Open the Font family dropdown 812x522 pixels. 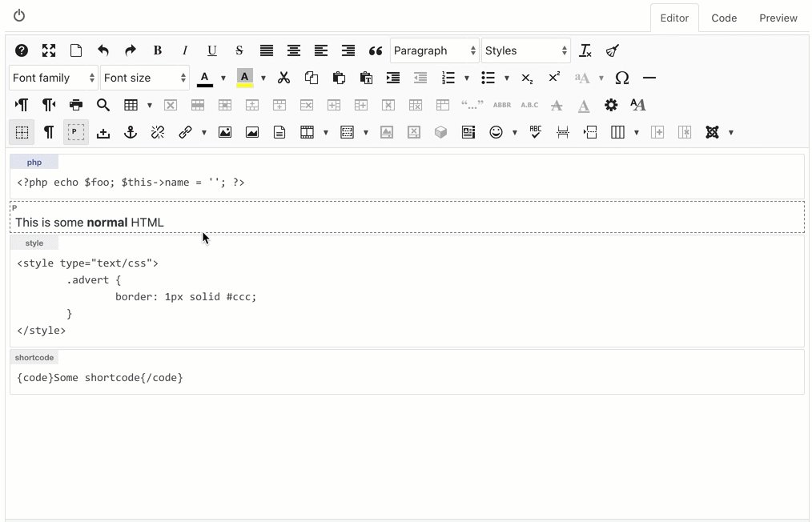[54, 78]
